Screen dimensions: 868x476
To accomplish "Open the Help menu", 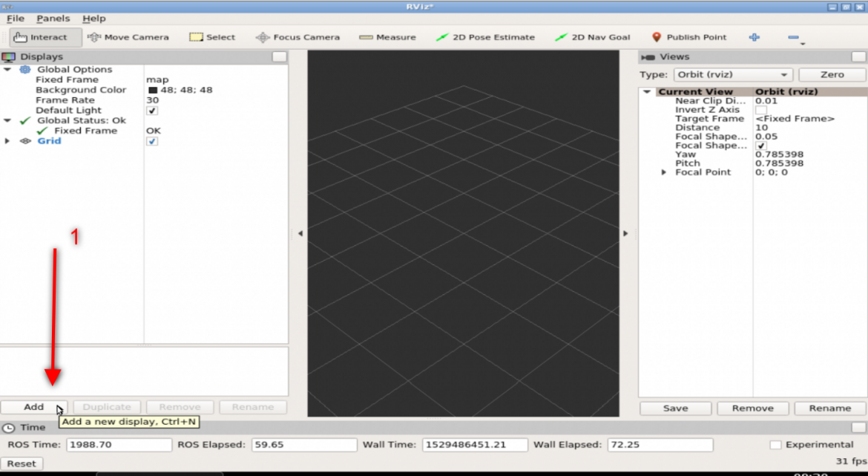I will click(94, 19).
